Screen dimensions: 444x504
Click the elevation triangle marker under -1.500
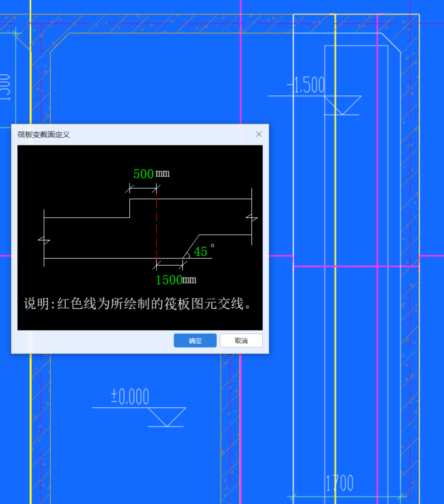point(343,105)
